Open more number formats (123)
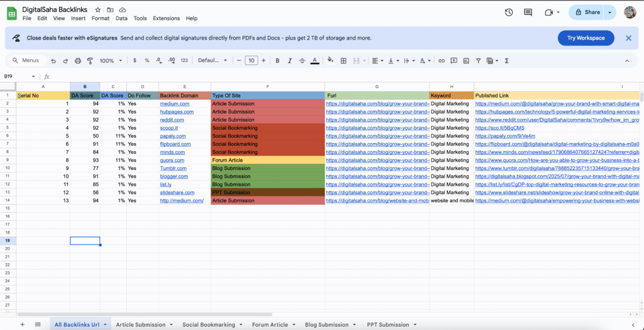The width and height of the screenshot is (644, 330). (184, 60)
